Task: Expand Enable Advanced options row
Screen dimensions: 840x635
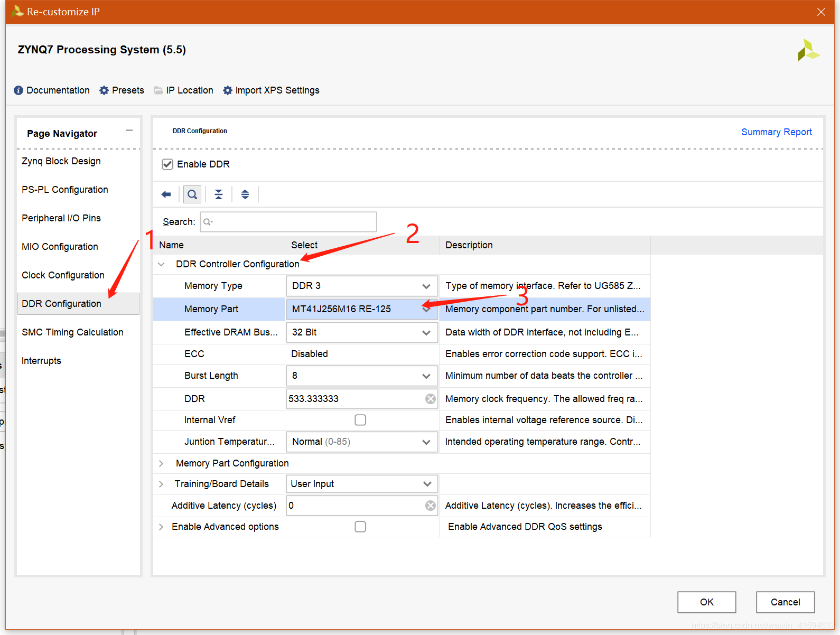Action: click(x=161, y=527)
